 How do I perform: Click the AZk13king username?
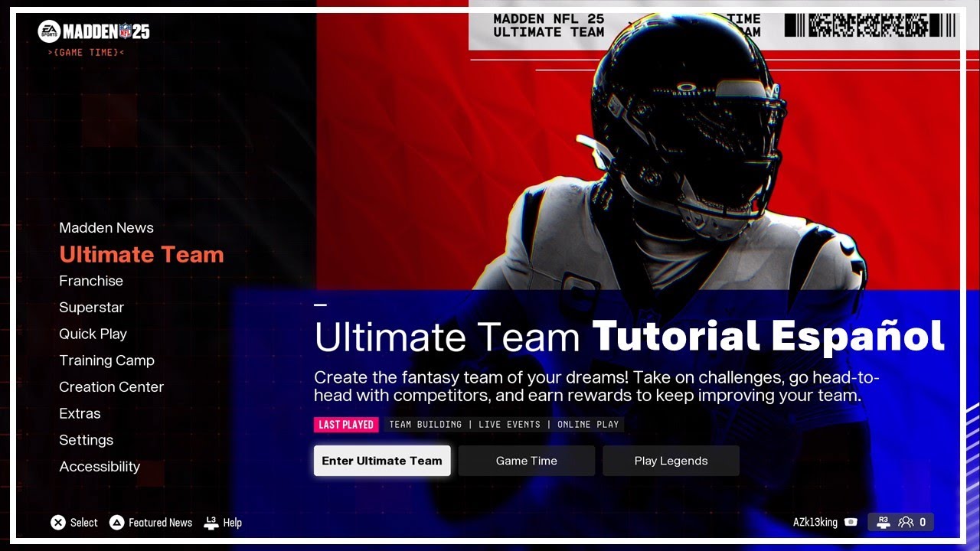pos(815,522)
